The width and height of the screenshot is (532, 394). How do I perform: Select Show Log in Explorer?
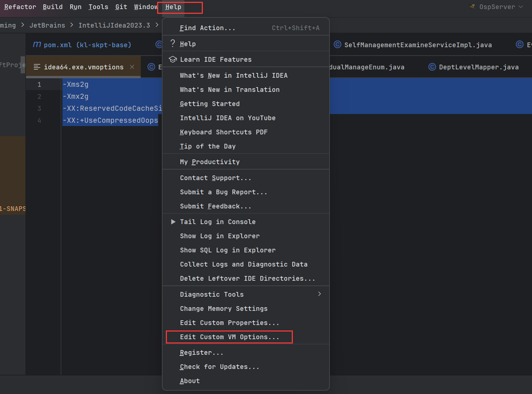246,236
